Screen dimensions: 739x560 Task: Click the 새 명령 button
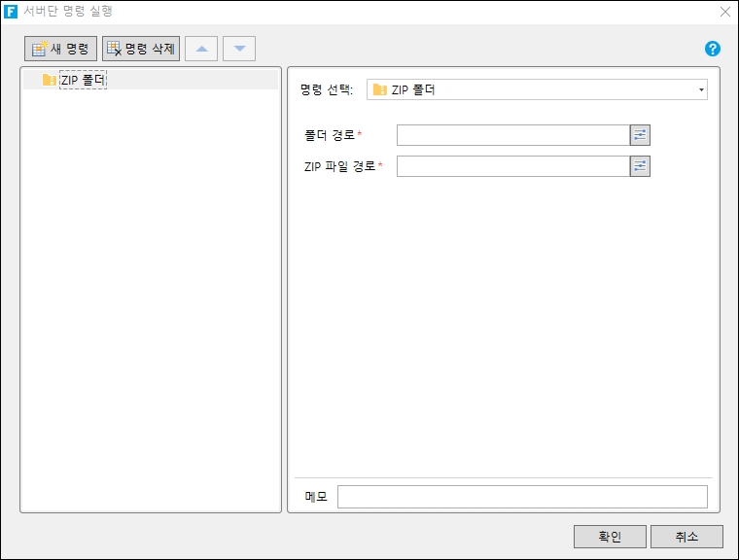[60, 49]
